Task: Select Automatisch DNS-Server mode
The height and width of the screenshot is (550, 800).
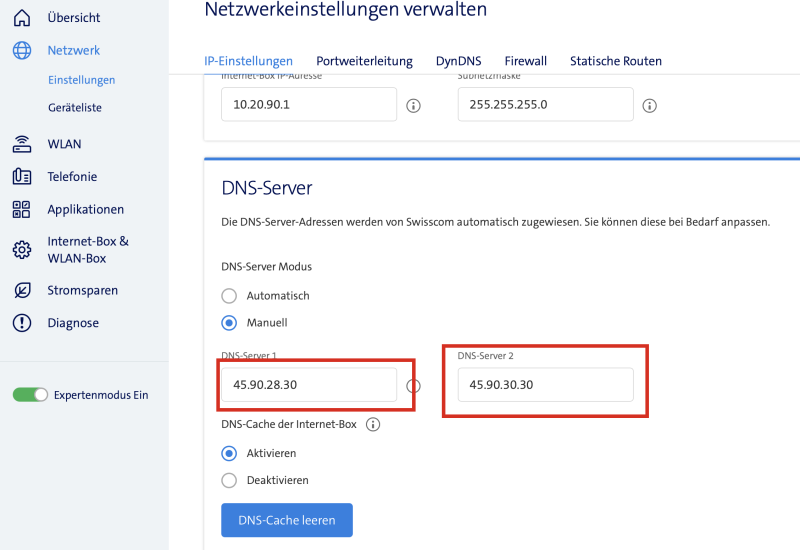Action: [x=229, y=296]
